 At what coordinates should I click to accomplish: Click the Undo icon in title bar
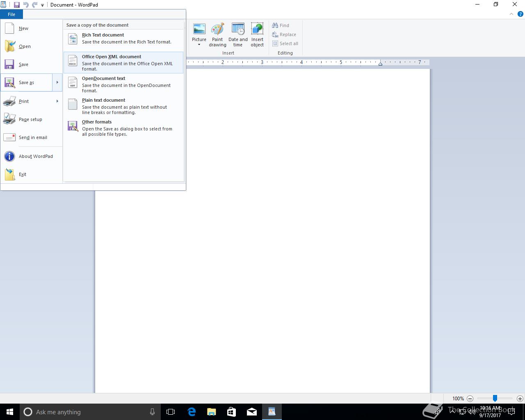(26, 5)
